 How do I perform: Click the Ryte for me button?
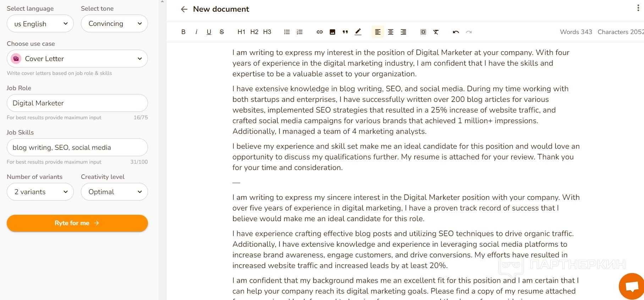[x=77, y=223]
